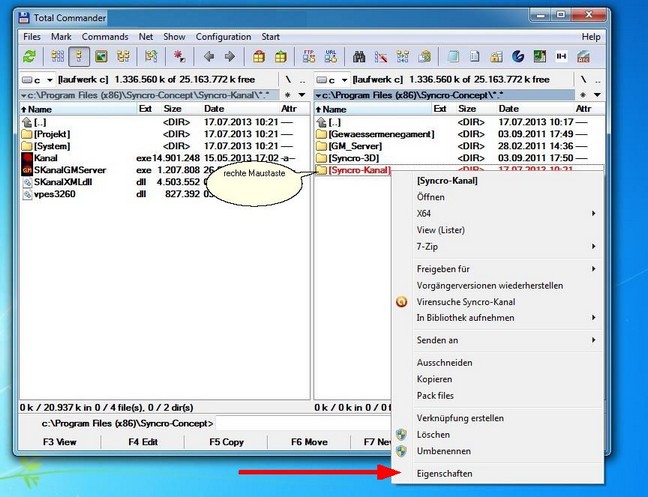
Task: Go forward with the right arrow toolbar icon
Action: click(230, 56)
